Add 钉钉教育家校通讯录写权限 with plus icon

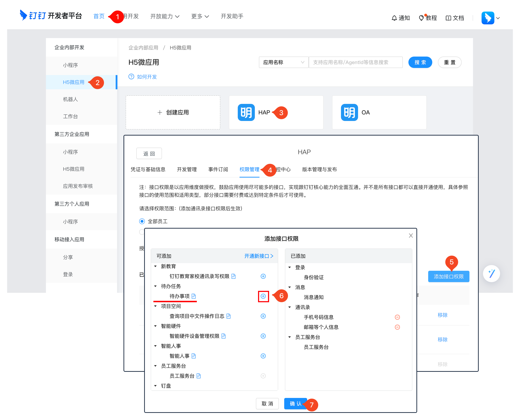[263, 276]
